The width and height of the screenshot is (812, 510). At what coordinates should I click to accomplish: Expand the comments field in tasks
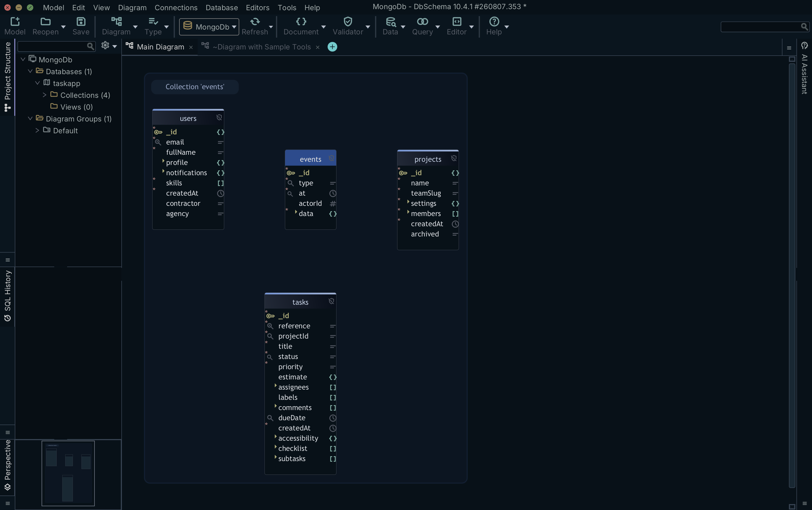tap(276, 406)
